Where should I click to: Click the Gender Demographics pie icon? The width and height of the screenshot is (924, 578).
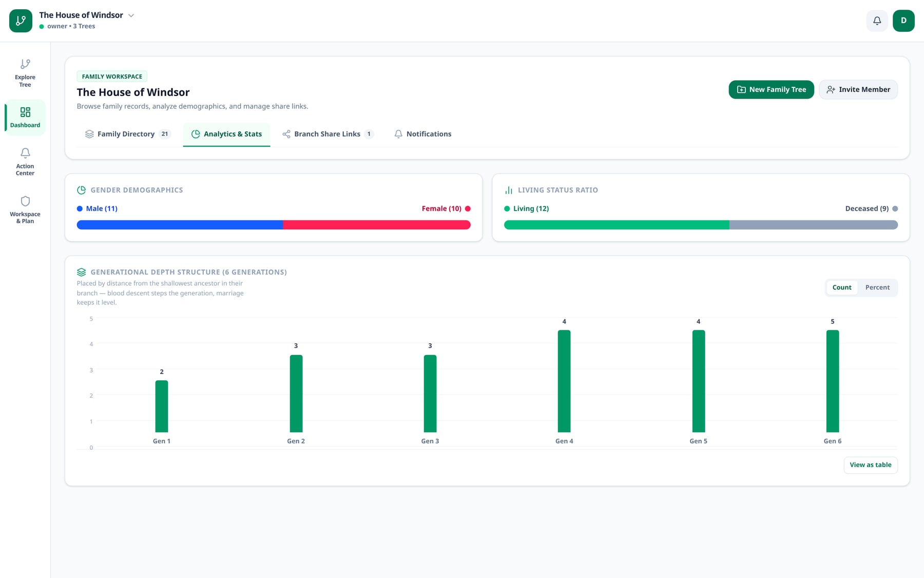(x=81, y=190)
